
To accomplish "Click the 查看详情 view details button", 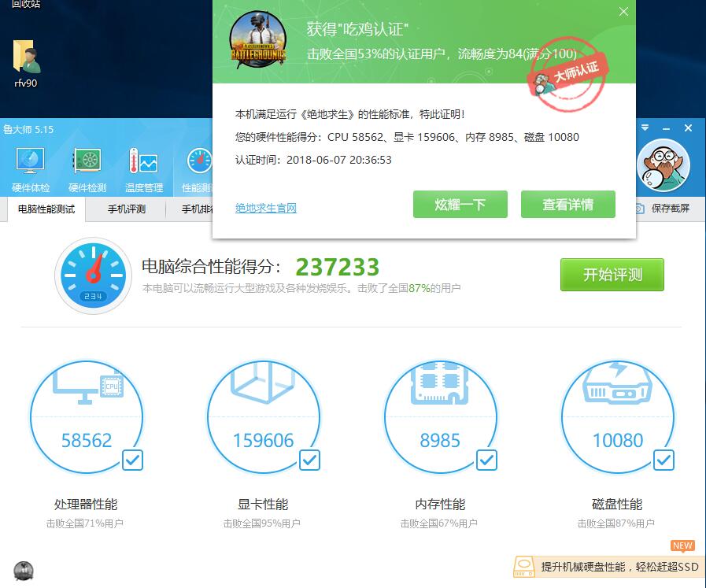I will tap(567, 205).
